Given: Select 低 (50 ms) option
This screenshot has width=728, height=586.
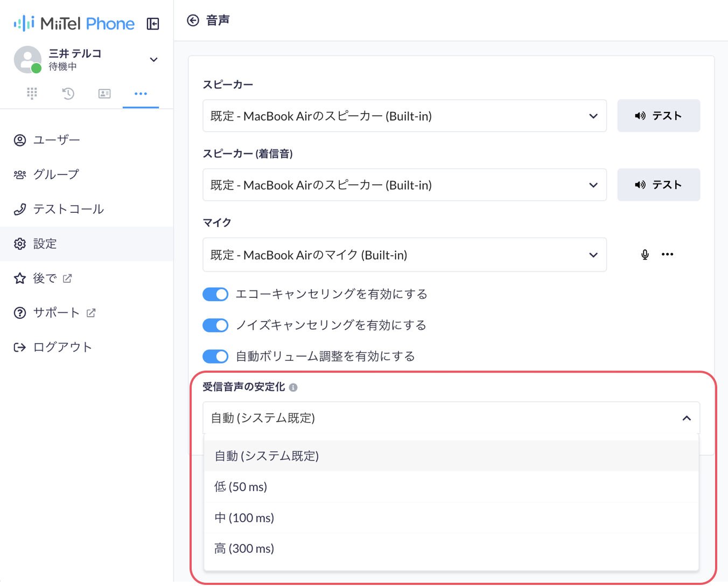Looking at the screenshot, I should point(451,487).
